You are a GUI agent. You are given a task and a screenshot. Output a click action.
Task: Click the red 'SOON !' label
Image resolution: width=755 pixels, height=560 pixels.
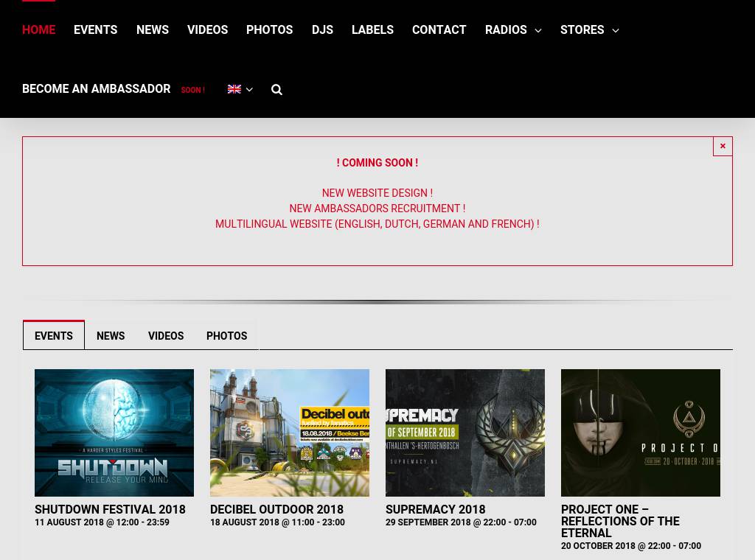[192, 90]
